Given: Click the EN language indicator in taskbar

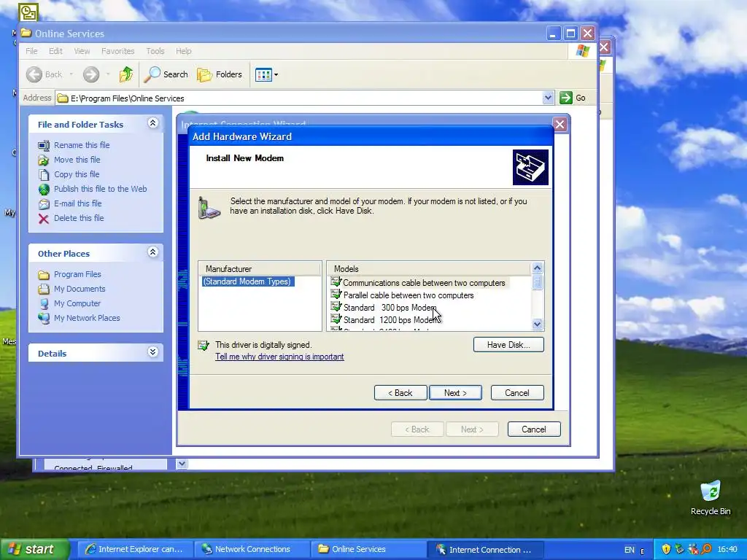Looking at the screenshot, I should coord(630,550).
